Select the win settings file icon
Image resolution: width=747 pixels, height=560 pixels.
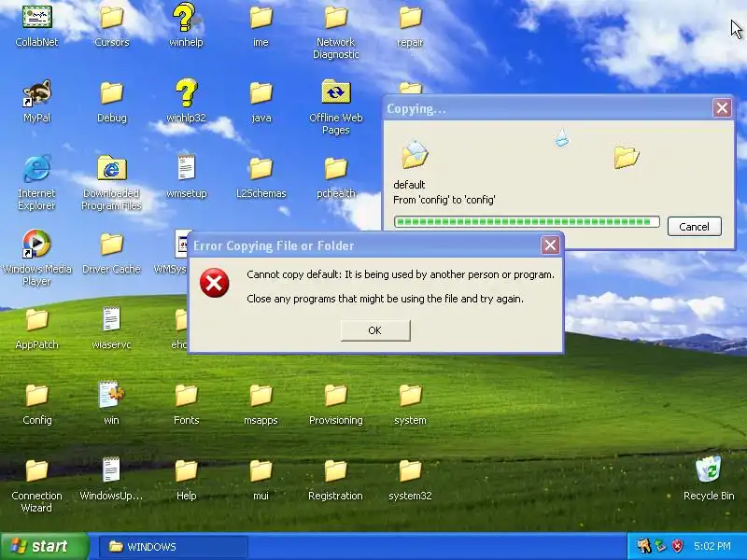(111, 394)
